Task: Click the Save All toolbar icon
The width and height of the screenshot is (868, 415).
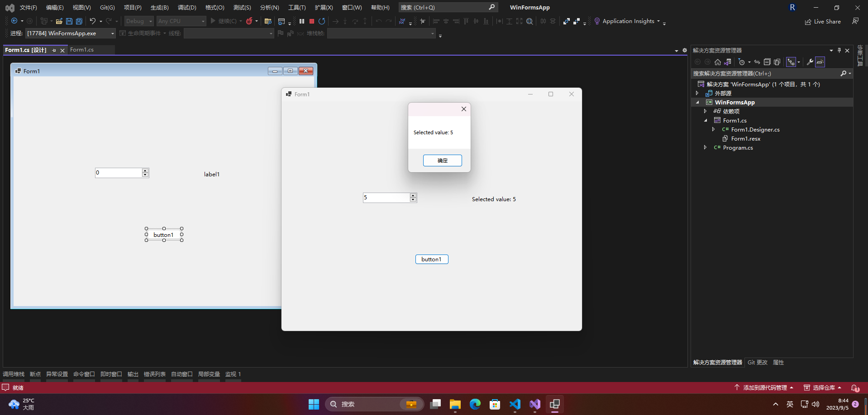Action: pyautogui.click(x=79, y=21)
